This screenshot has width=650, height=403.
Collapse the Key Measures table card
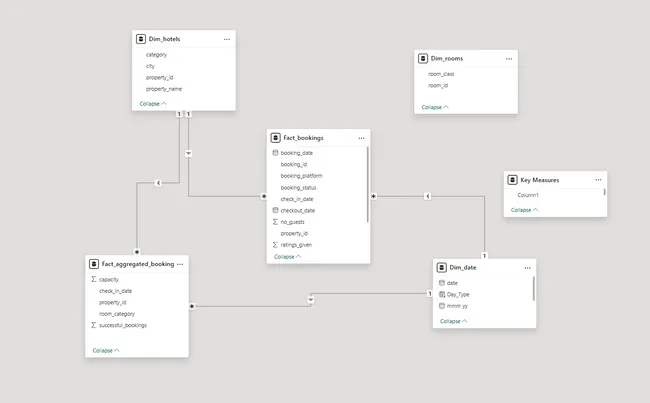526,210
